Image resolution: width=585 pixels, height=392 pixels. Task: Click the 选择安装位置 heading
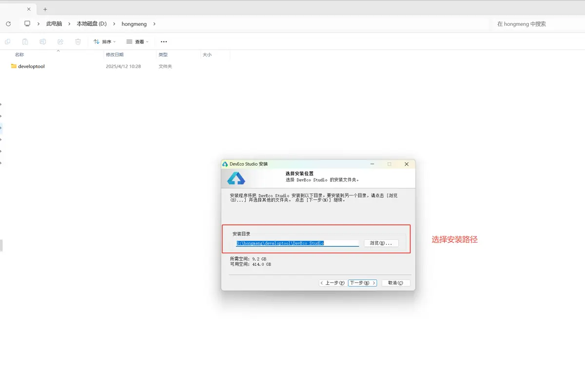pyautogui.click(x=299, y=173)
